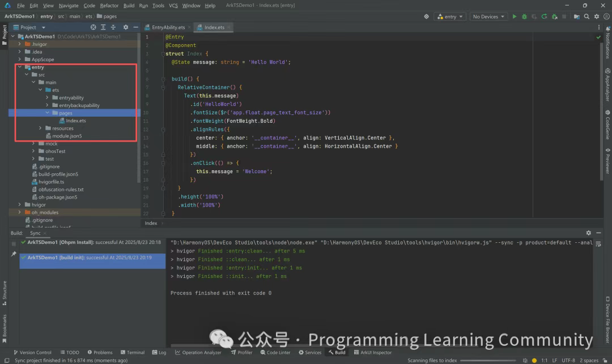Open the CodeGenie side panel
The height and width of the screenshot is (364, 612).
click(607, 125)
